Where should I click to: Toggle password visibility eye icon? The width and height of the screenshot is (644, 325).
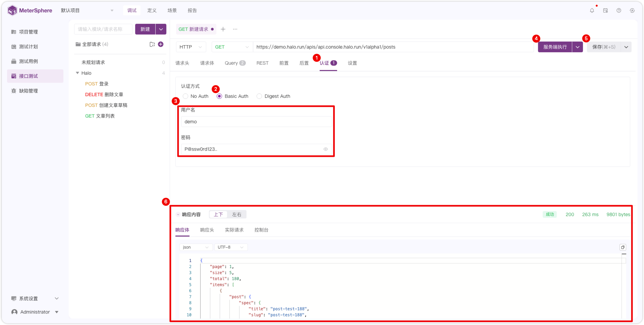pos(325,149)
